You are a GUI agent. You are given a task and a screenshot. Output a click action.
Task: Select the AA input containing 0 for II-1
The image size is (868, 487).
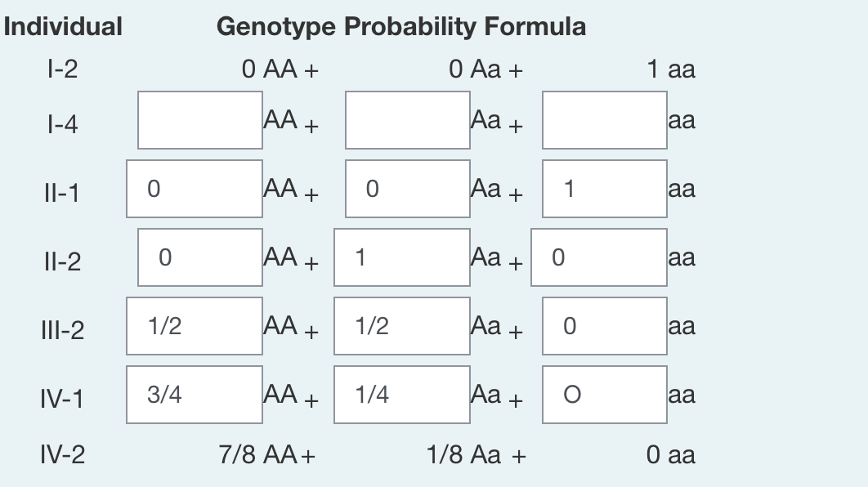coord(194,188)
